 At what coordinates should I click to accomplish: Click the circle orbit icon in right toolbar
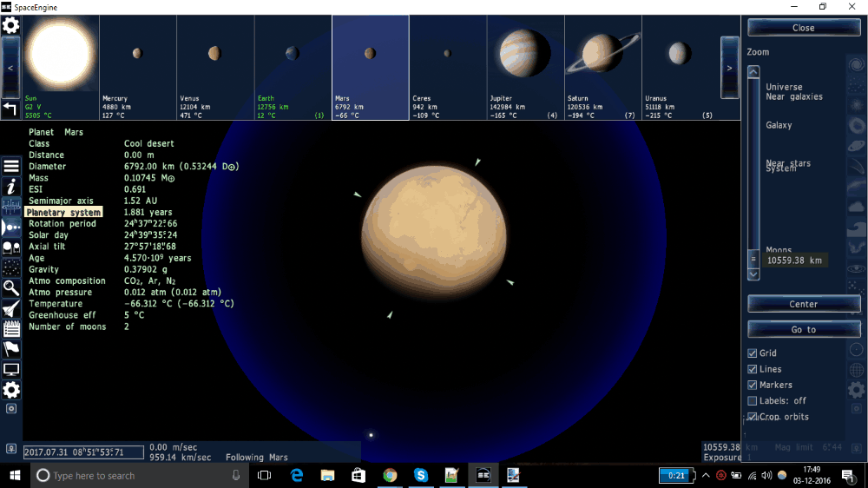tap(857, 350)
